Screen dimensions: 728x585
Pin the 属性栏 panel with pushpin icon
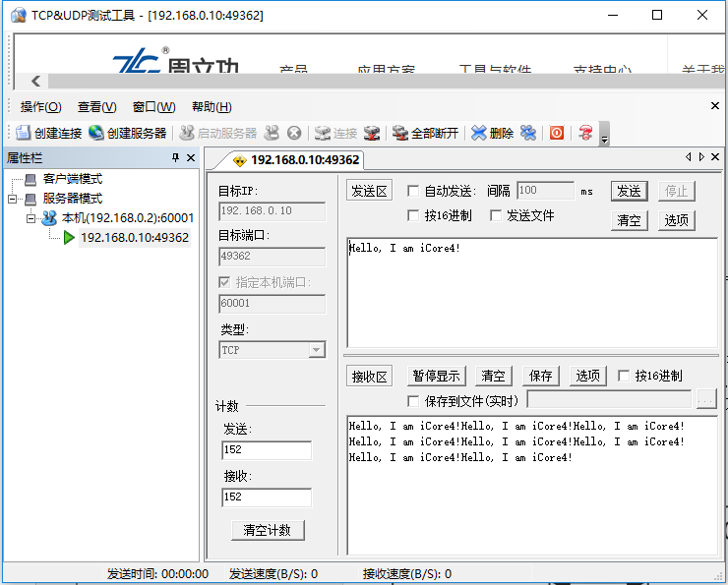176,158
